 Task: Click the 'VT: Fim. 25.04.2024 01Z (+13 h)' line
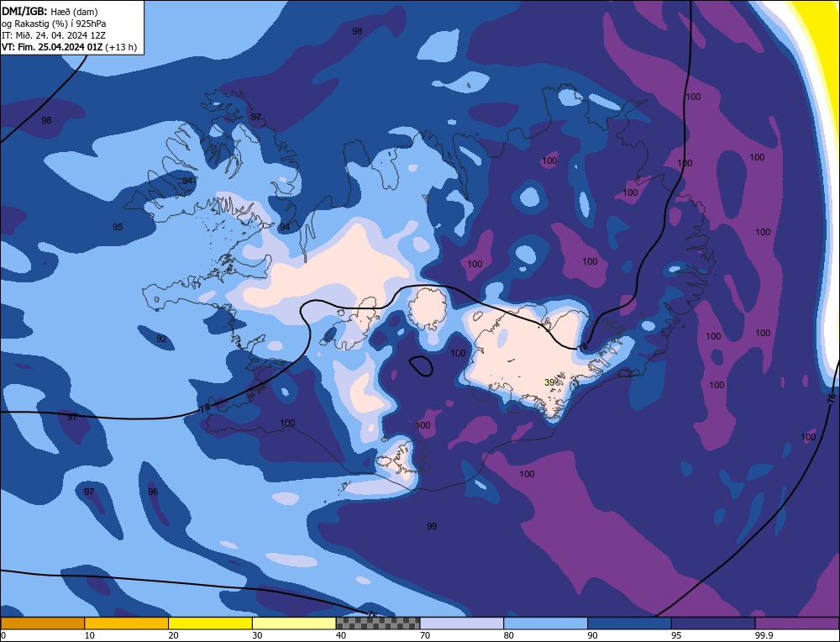click(x=70, y=47)
